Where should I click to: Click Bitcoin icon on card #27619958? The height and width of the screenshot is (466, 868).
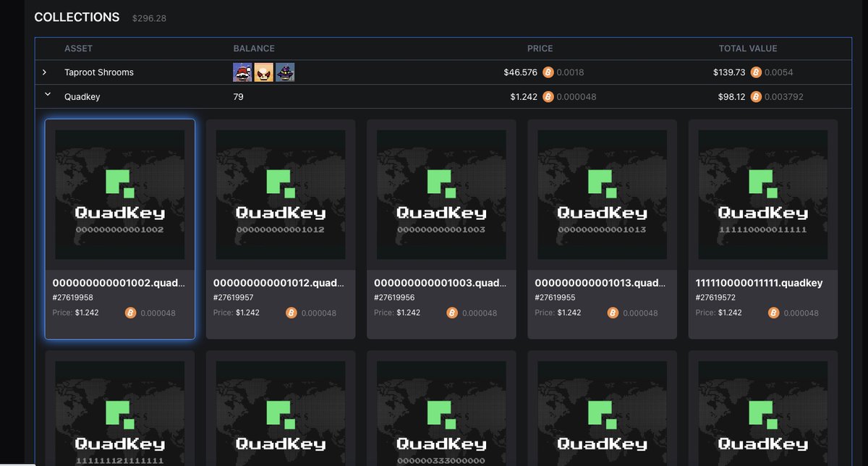click(130, 313)
